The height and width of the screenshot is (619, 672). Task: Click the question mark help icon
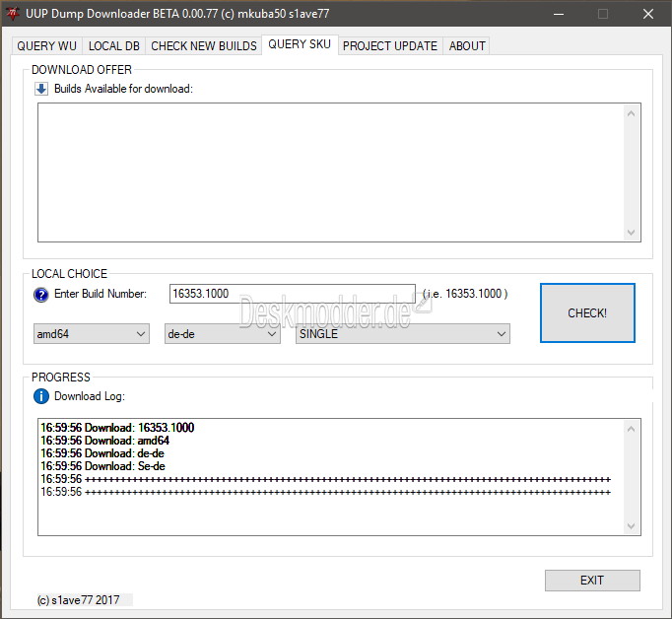[x=41, y=295]
